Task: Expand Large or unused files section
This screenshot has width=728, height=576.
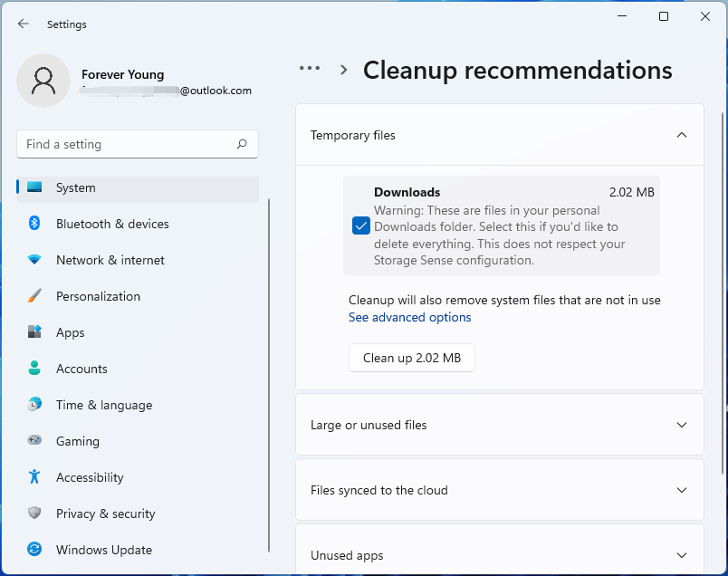Action: click(682, 425)
